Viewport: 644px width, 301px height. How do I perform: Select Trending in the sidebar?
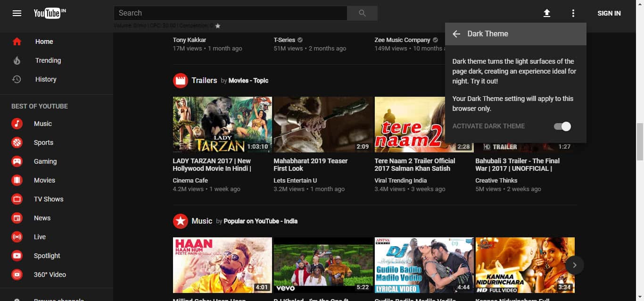coord(57,60)
